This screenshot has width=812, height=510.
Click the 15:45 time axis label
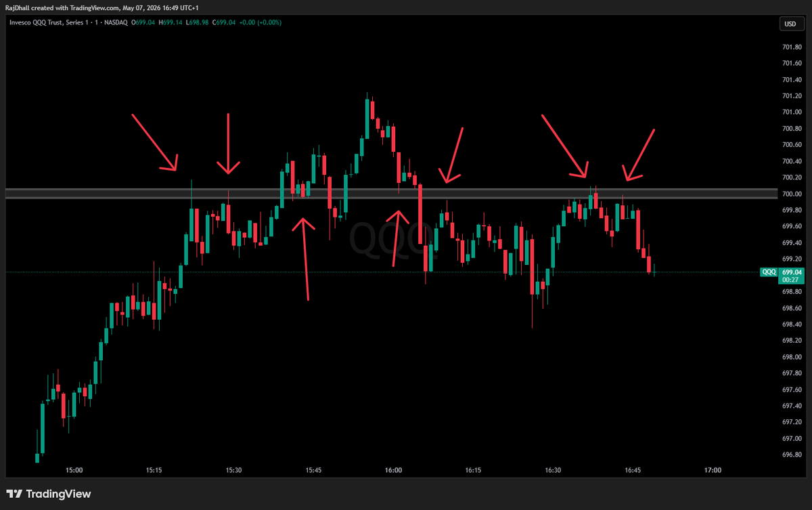(x=314, y=470)
